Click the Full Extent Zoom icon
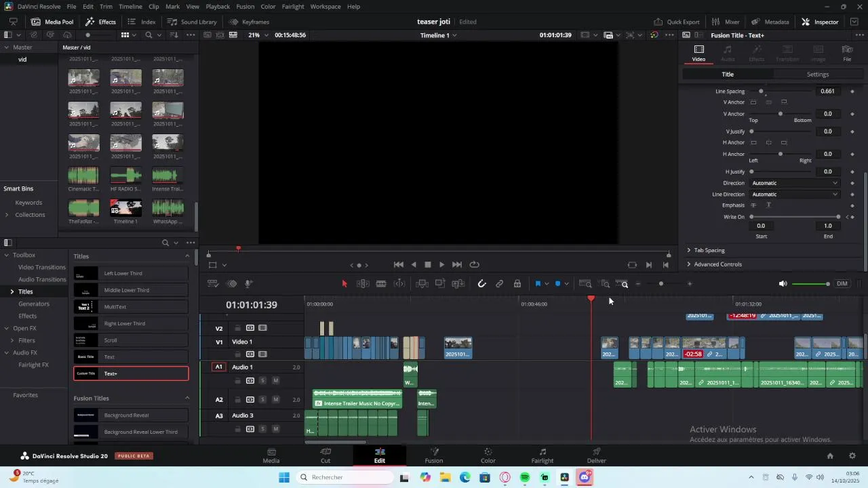Viewport: 868px width, 488px height. [586, 284]
